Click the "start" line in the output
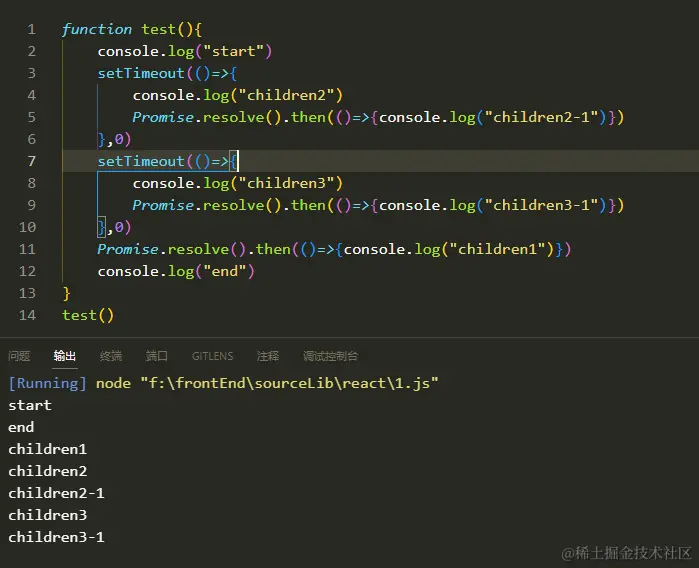Image resolution: width=699 pixels, height=568 pixels. (30, 405)
